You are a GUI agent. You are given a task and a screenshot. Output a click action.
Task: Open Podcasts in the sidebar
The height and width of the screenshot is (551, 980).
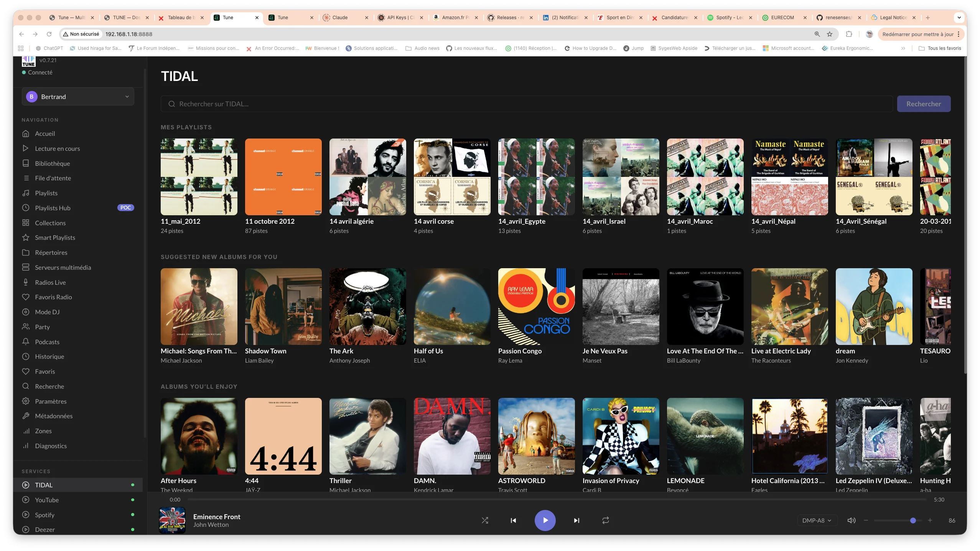click(x=78, y=342)
